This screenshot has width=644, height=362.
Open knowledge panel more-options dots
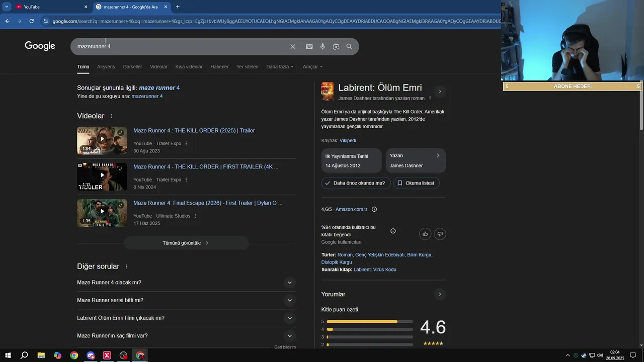430,98
